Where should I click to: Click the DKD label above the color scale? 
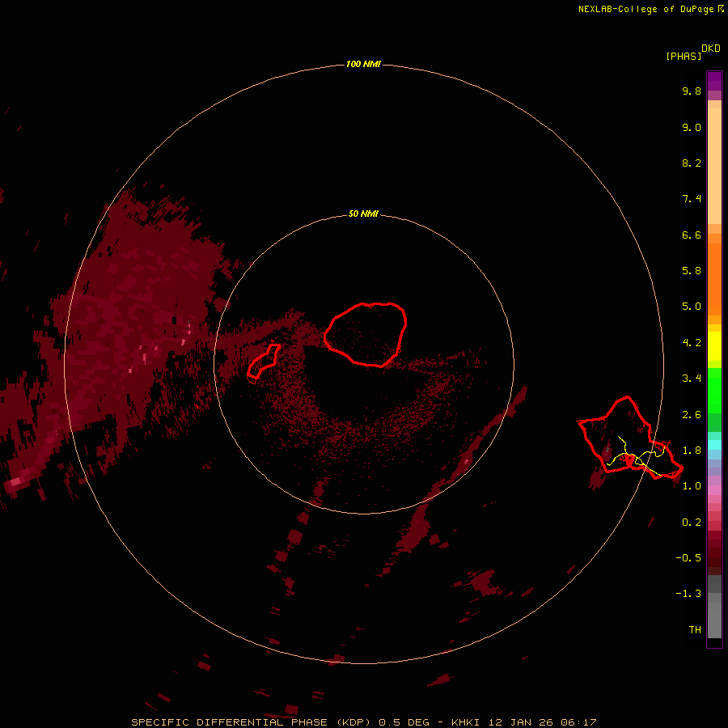click(711, 49)
